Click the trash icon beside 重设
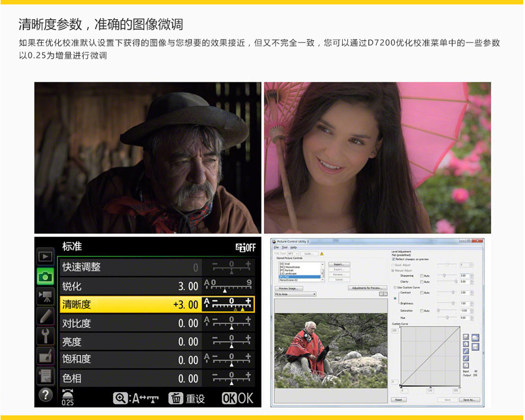Image resolution: width=525 pixels, height=420 pixels. click(x=175, y=399)
